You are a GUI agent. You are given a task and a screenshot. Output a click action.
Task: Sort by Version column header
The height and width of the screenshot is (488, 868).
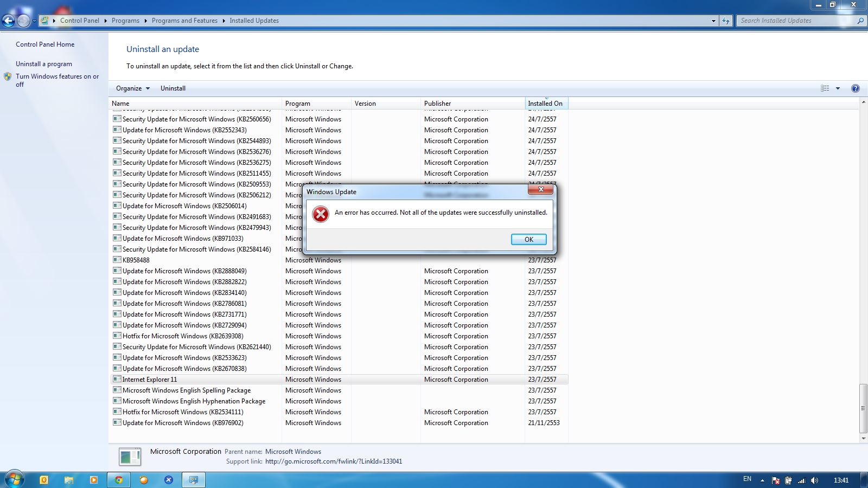[386, 104]
